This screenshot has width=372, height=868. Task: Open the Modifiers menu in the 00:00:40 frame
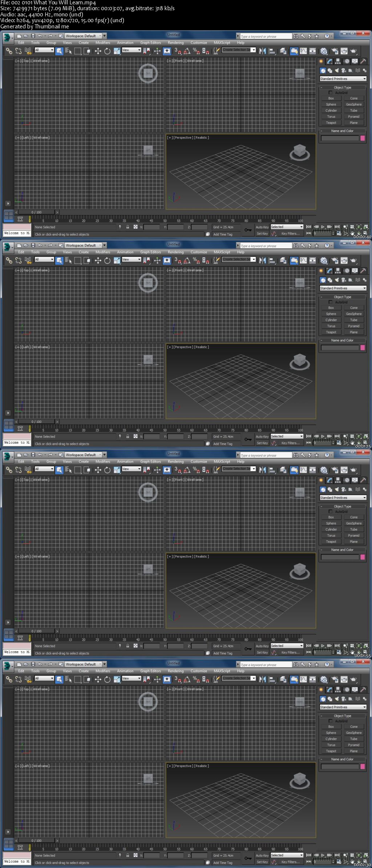pyautogui.click(x=103, y=43)
